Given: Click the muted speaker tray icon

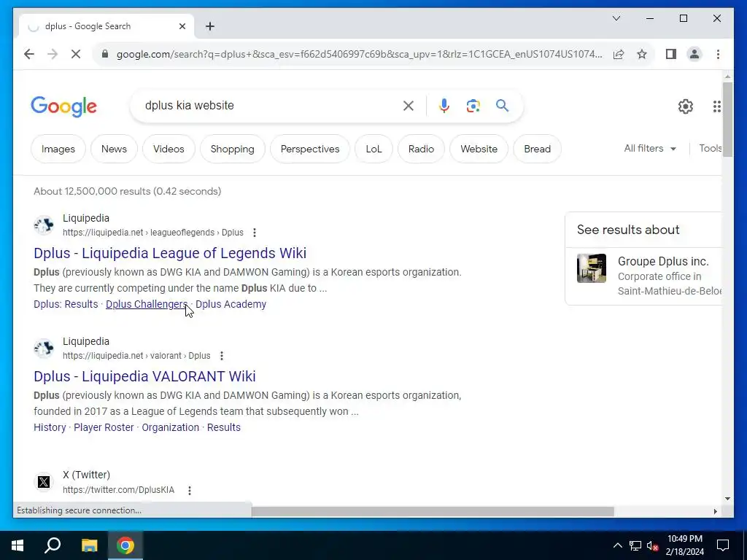Looking at the screenshot, I should [x=652, y=545].
